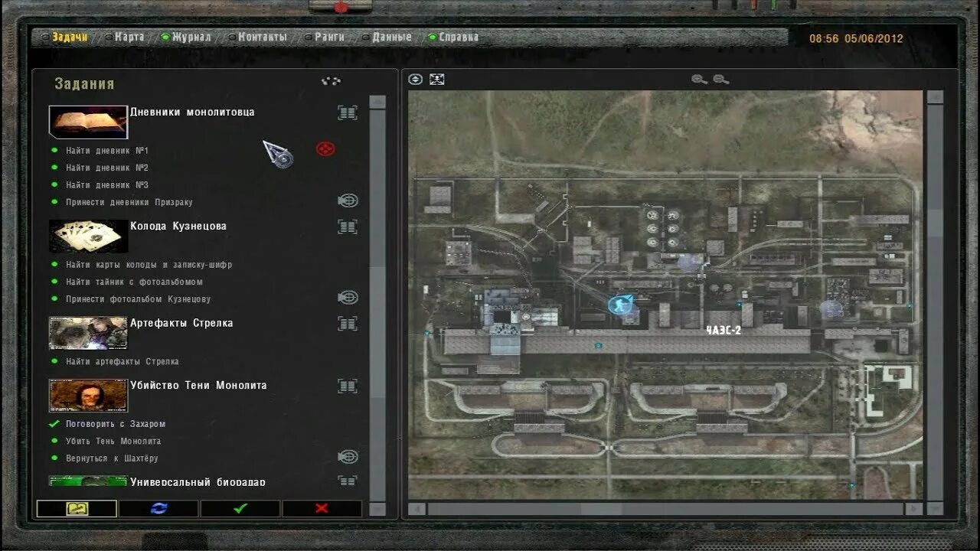Select objective Найти карты колоды и записку-шифр
This screenshot has width=980, height=551.
[149, 265]
